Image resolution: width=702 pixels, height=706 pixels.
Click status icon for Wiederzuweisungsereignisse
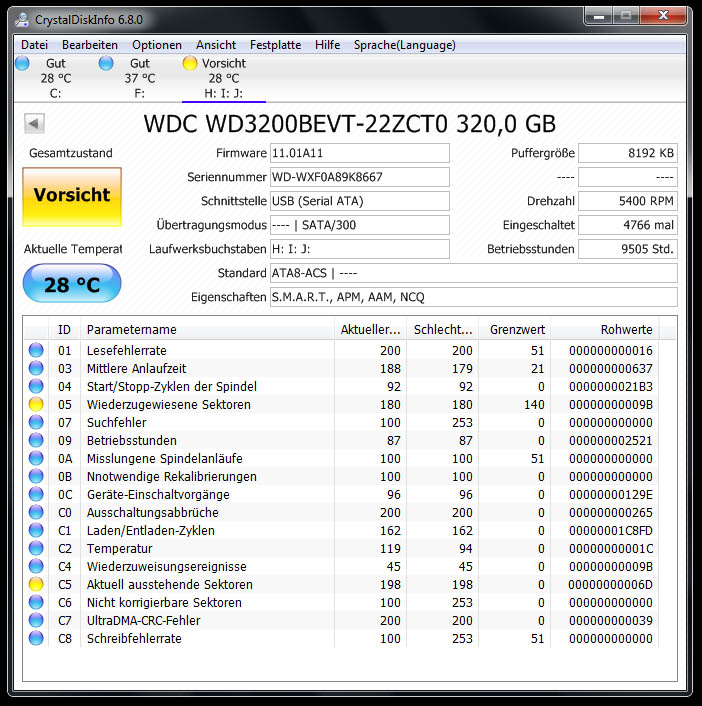click(x=36, y=566)
